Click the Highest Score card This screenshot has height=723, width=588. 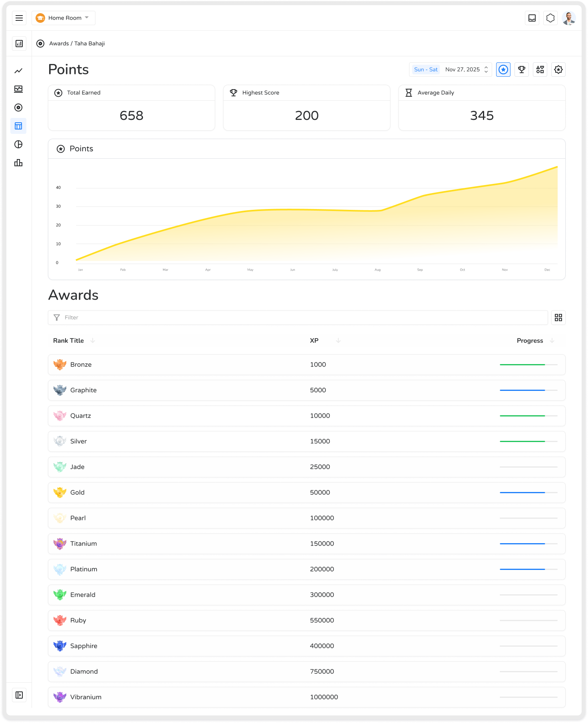point(307,108)
